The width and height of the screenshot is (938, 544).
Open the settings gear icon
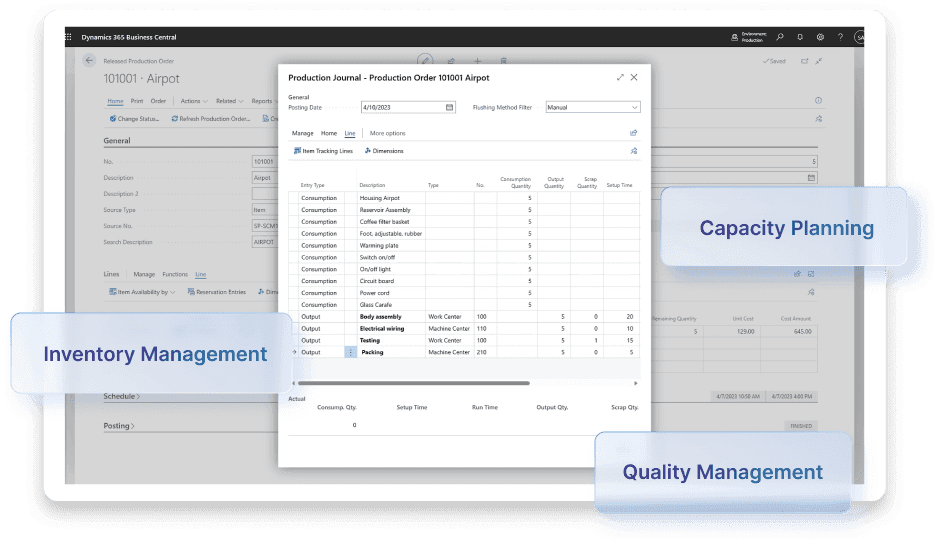coord(820,37)
